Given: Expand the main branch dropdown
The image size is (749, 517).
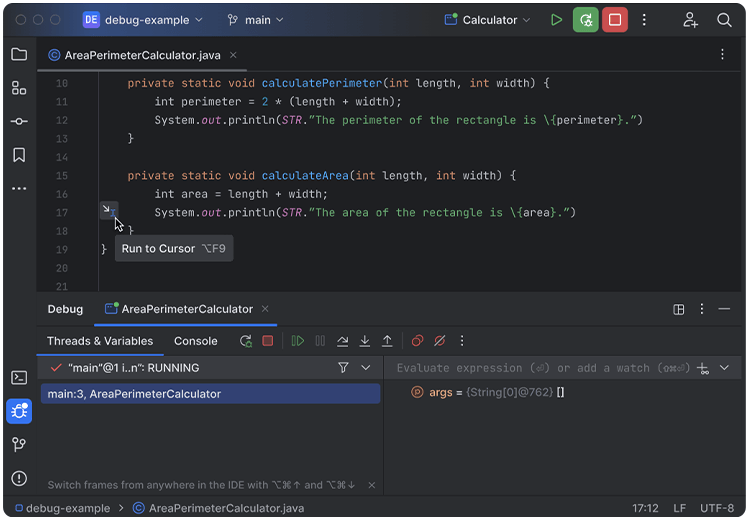Looking at the screenshot, I should [256, 20].
